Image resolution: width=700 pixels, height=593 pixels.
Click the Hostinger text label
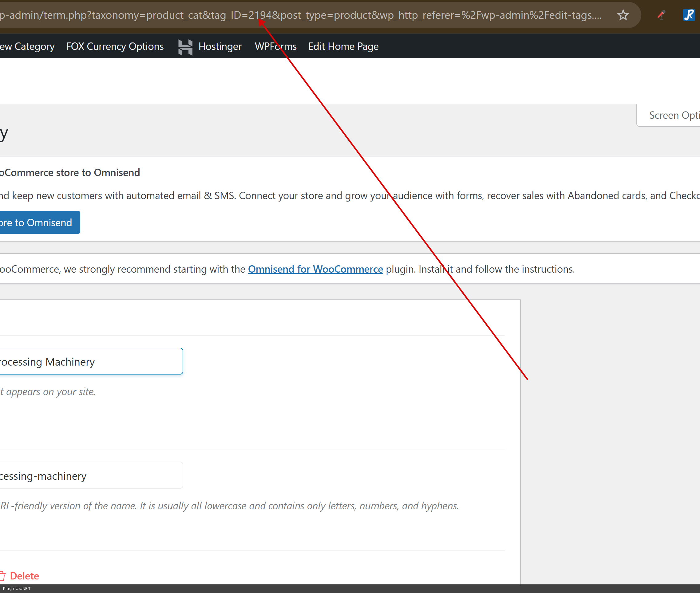pos(220,46)
